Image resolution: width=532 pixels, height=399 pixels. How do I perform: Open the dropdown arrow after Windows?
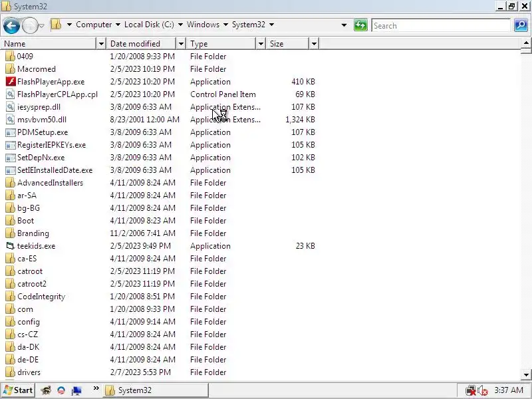point(225,25)
